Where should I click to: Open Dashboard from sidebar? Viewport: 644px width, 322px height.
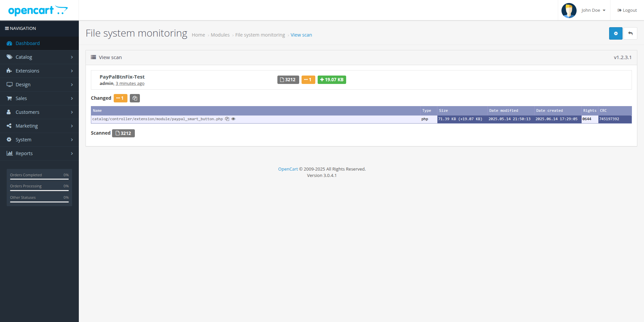(x=28, y=43)
